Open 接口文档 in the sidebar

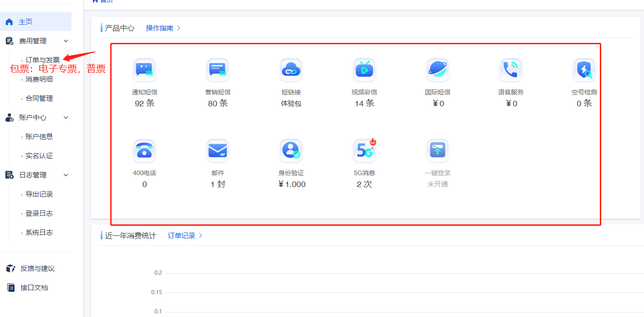34,288
